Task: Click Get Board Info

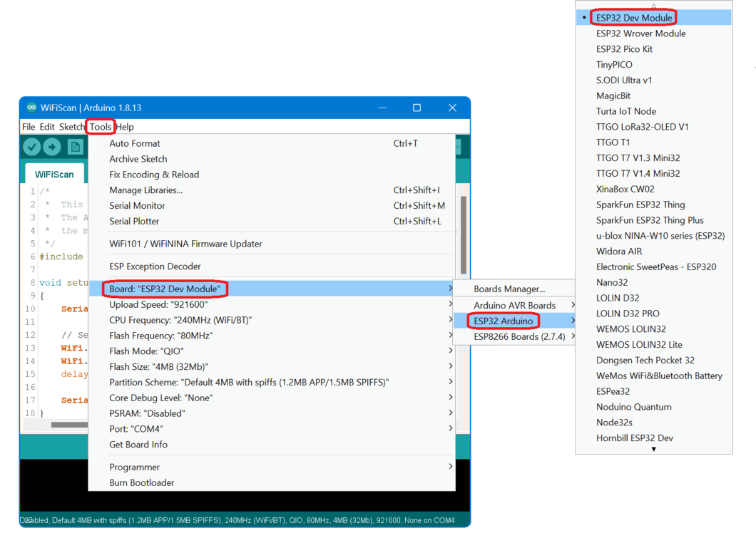Action: point(272,445)
